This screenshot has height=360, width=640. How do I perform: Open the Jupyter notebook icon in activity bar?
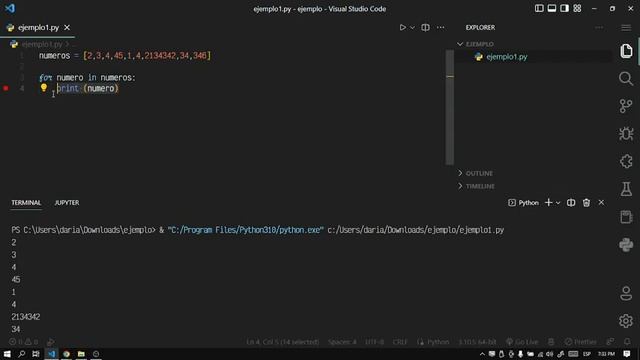626,217
